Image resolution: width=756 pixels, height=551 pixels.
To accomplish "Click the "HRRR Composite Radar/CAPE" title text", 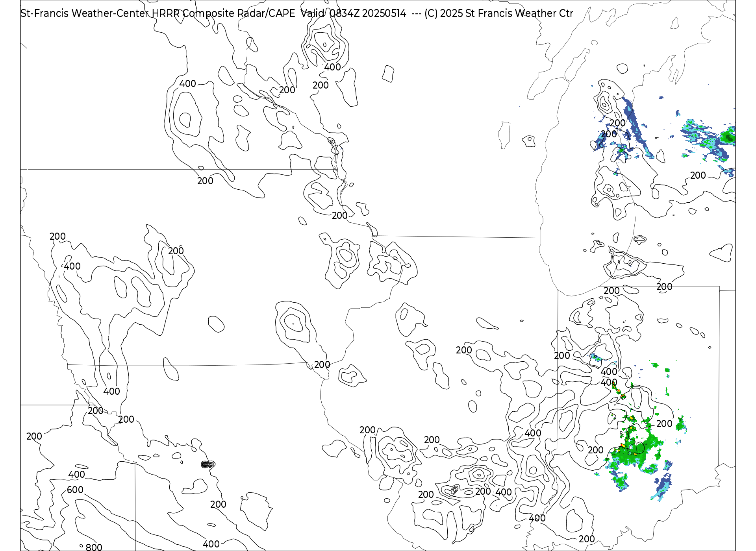I will [x=224, y=14].
